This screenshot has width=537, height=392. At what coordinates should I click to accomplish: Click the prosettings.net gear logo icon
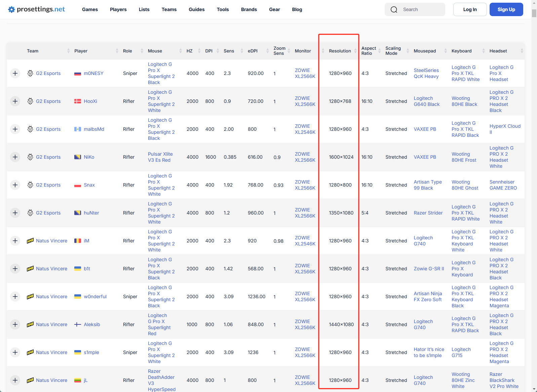point(11,9)
